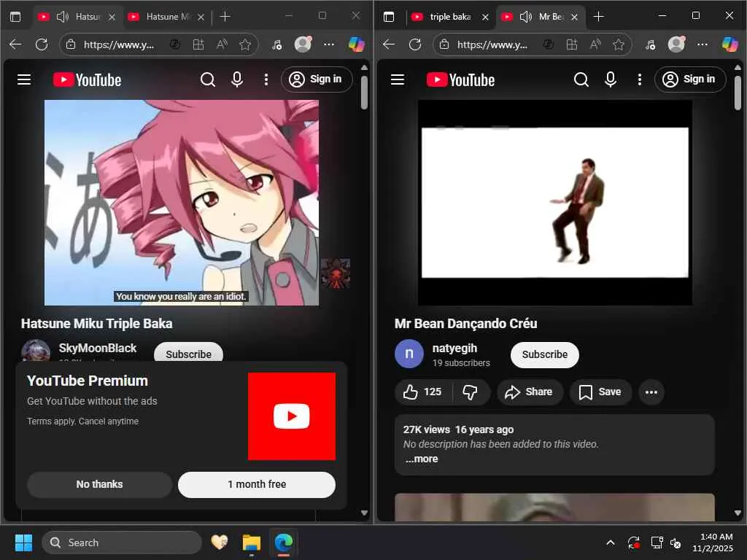Subscribe to SkyMoonBlack channel
This screenshot has width=747, height=560.
[188, 354]
